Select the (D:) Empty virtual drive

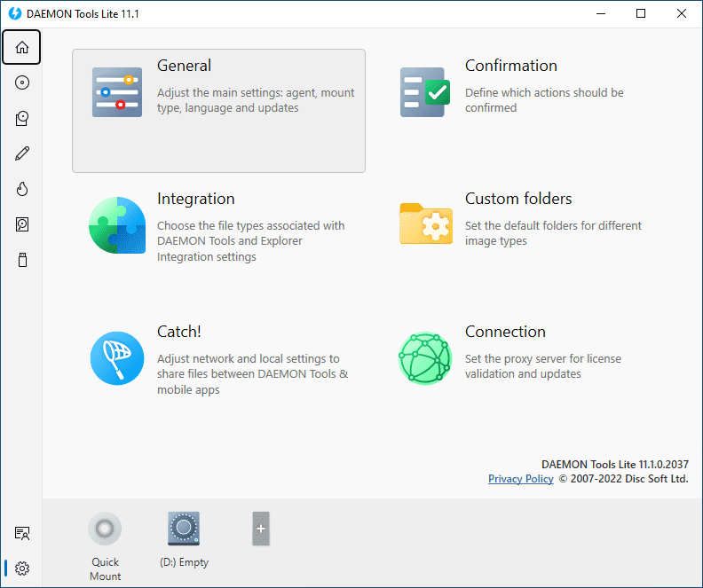[184, 529]
